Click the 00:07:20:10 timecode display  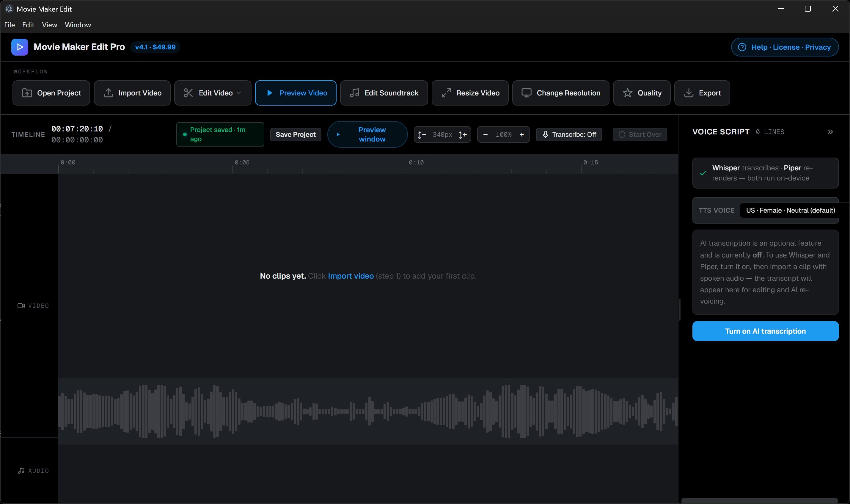coord(77,129)
